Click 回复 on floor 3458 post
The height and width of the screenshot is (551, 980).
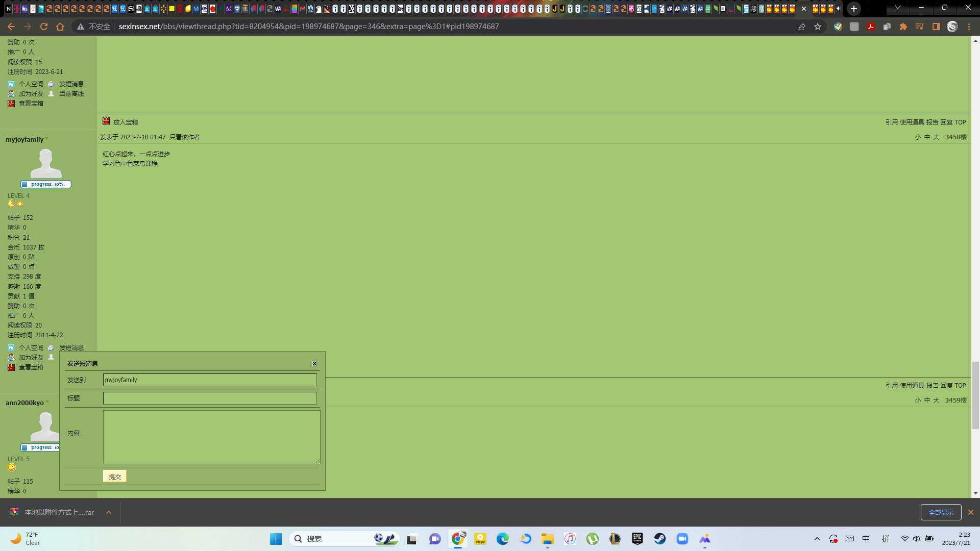[946, 122]
